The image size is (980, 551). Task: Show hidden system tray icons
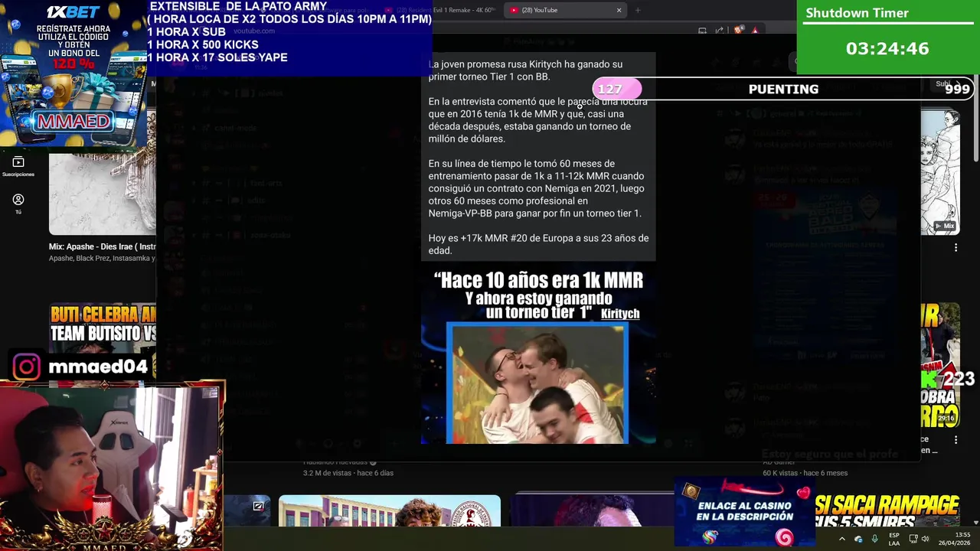click(841, 539)
